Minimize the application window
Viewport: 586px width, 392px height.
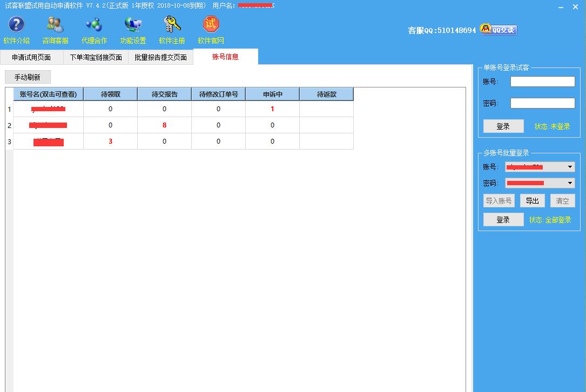(560, 6)
